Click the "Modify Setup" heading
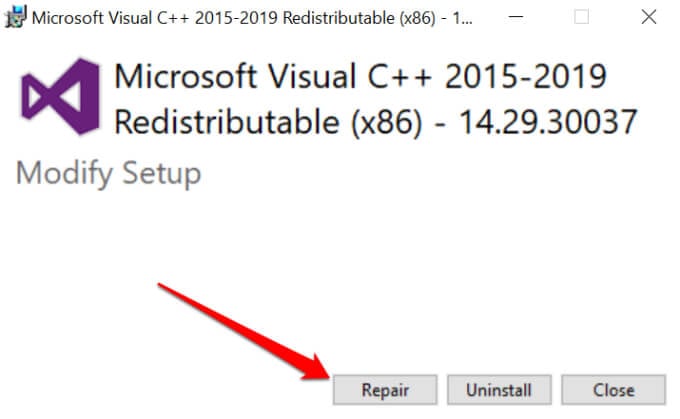This screenshot has width=680, height=419. point(108,173)
